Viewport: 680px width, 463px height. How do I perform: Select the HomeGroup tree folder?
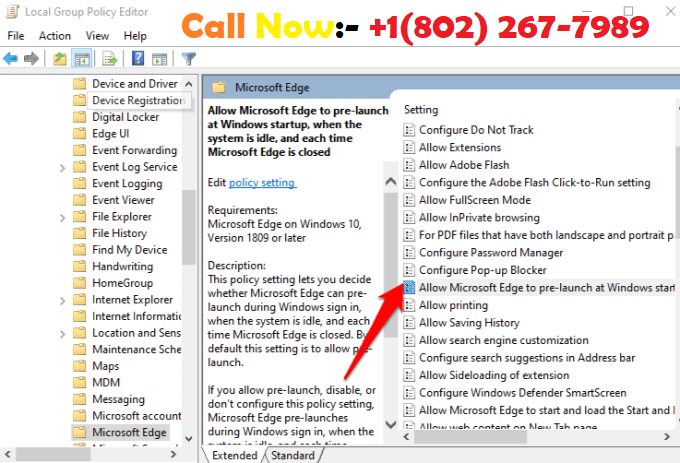click(x=113, y=283)
